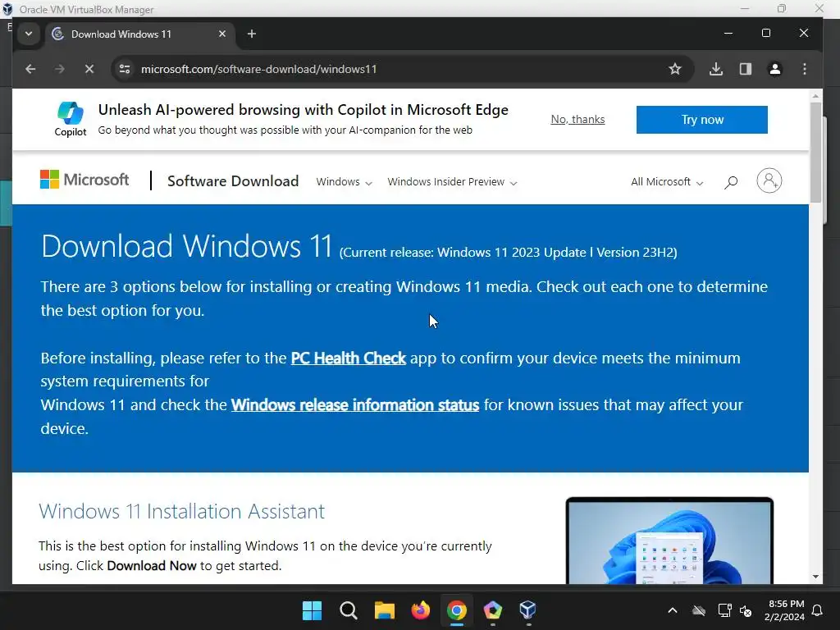
Task: Sign in with the account icon
Action: pyautogui.click(x=769, y=180)
